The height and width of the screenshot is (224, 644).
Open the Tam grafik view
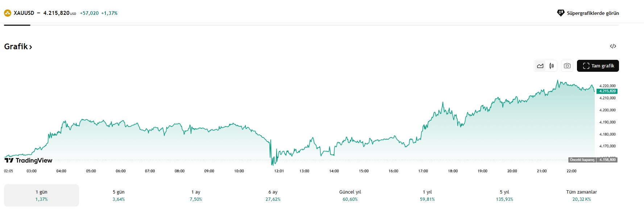click(598, 66)
